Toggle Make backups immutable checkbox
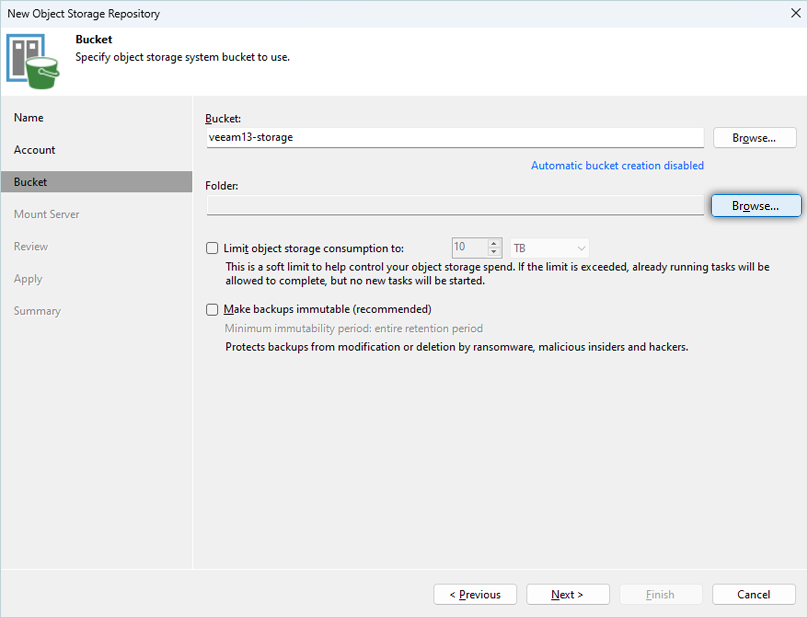Viewport: 808px width, 618px height. point(212,310)
